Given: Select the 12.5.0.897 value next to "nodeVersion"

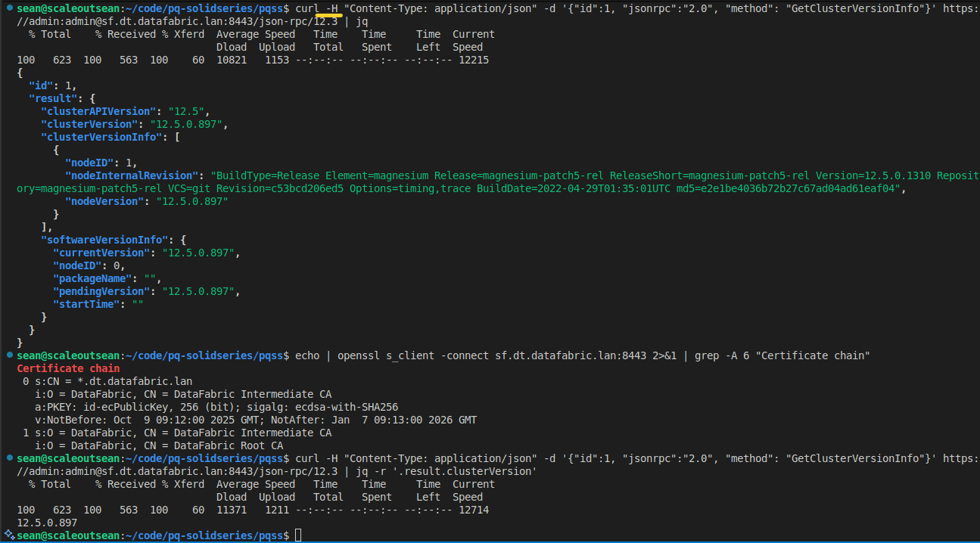Looking at the screenshot, I should [192, 201].
